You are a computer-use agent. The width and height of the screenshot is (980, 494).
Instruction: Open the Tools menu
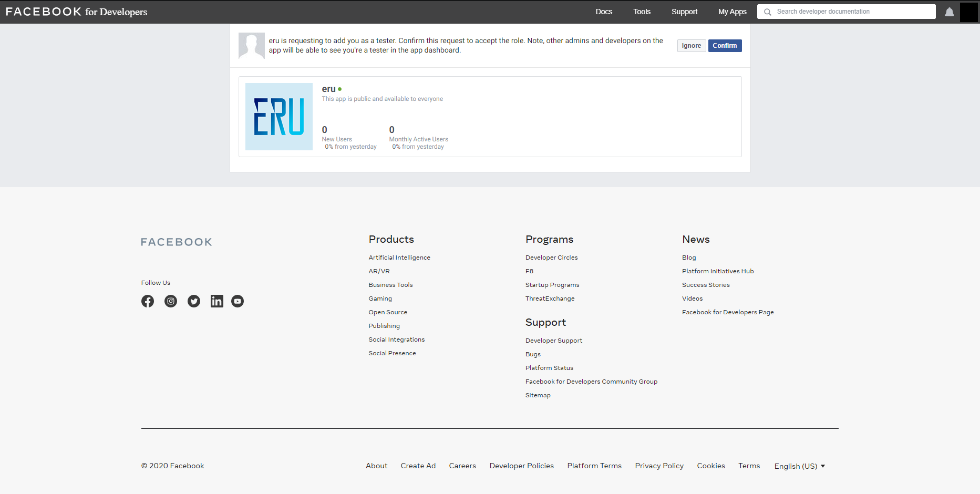(x=642, y=12)
